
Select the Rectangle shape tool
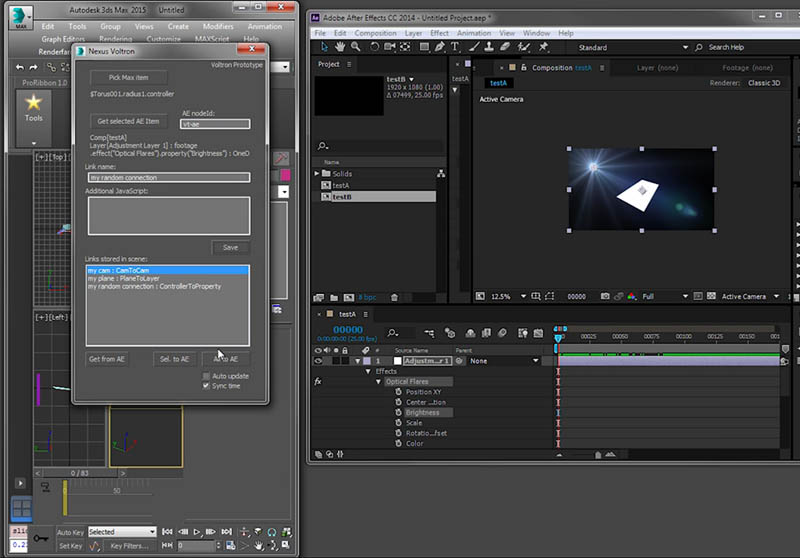(x=423, y=47)
